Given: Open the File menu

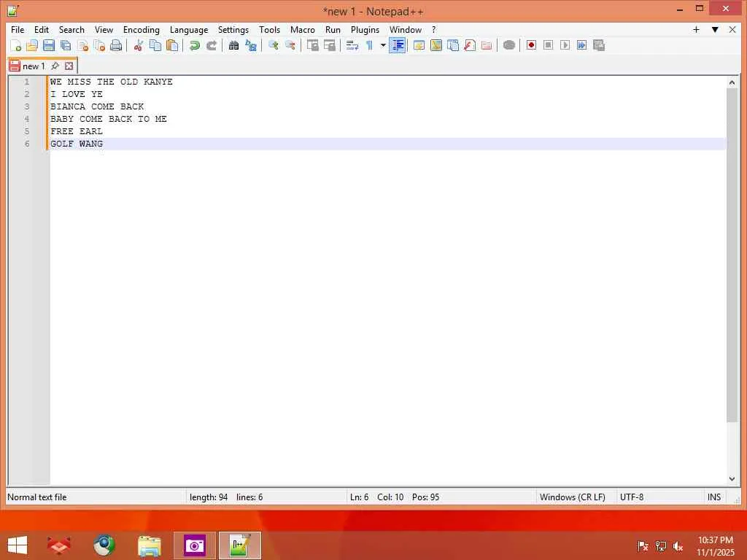Looking at the screenshot, I should click(x=18, y=29).
